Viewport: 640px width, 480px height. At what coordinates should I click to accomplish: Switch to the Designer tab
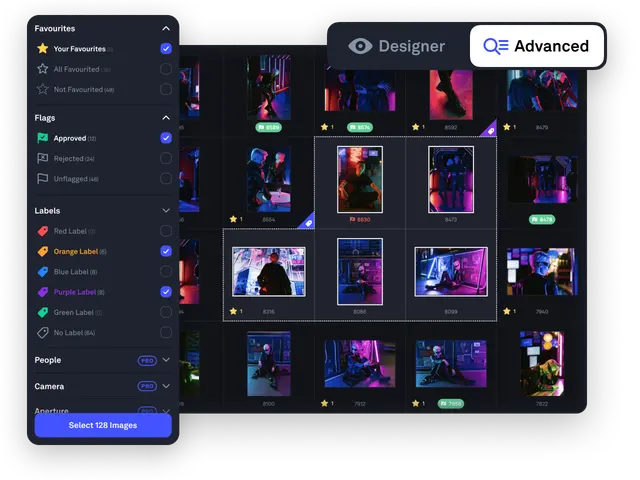pos(396,46)
